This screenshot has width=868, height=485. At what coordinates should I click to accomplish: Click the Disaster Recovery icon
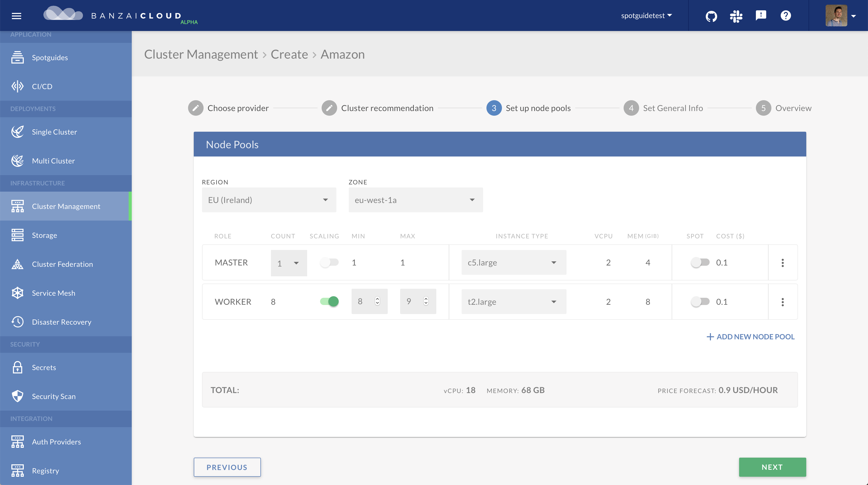(x=18, y=322)
